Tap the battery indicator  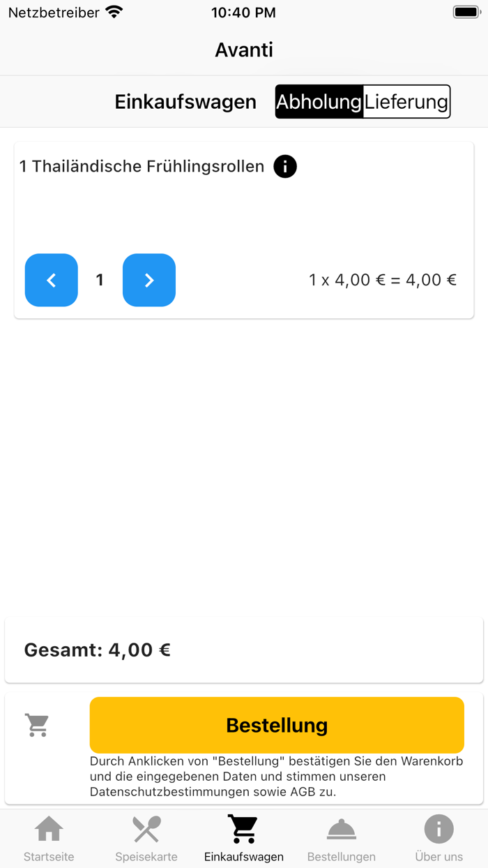tap(466, 11)
